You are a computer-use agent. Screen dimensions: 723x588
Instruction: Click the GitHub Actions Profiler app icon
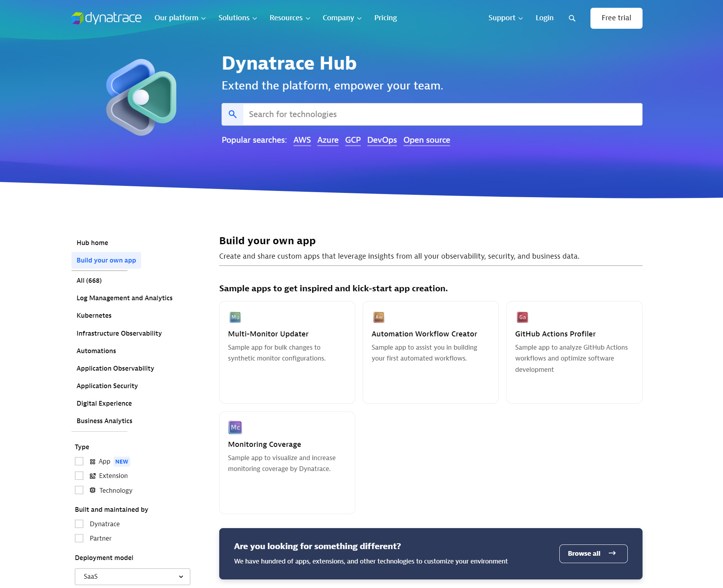pos(522,317)
